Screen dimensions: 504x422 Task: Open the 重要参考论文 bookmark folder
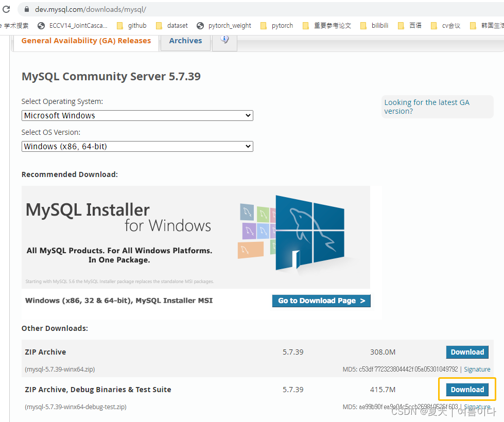[x=332, y=25]
